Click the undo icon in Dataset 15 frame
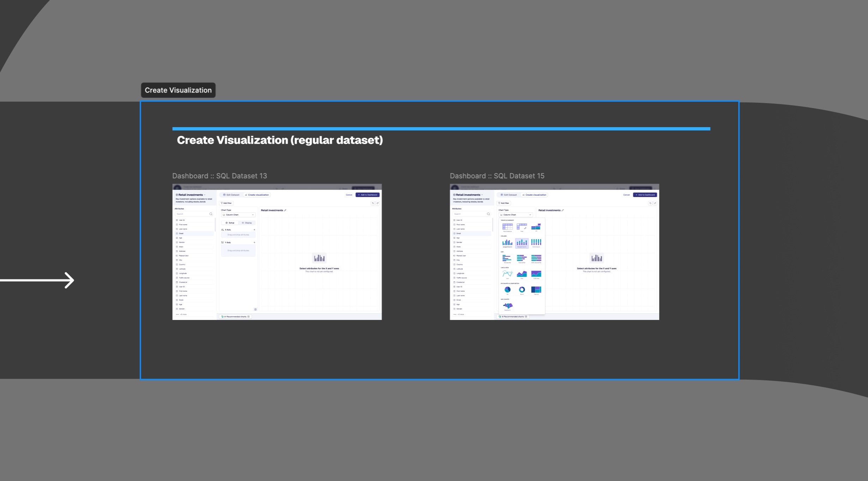868x481 pixels. coord(650,203)
